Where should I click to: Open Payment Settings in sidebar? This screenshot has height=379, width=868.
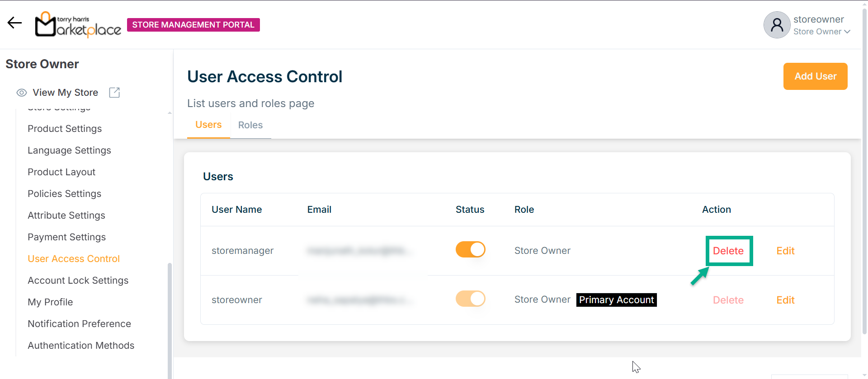click(x=66, y=237)
